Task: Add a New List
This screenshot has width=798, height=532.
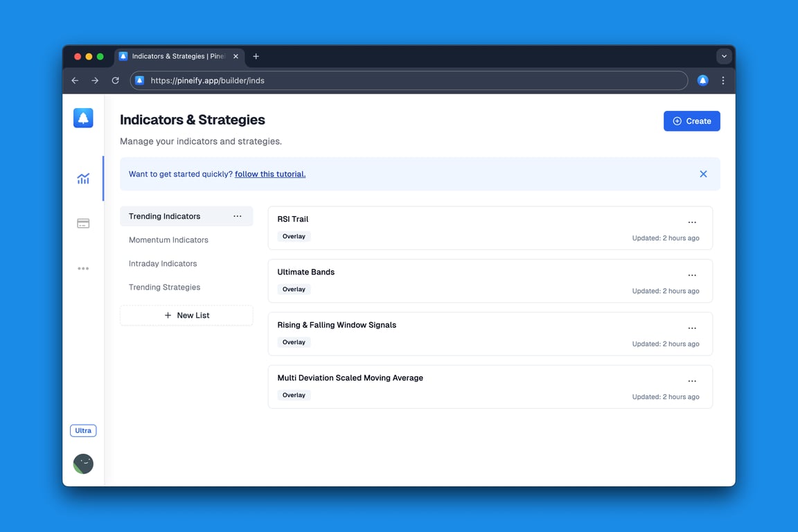Action: pos(186,315)
